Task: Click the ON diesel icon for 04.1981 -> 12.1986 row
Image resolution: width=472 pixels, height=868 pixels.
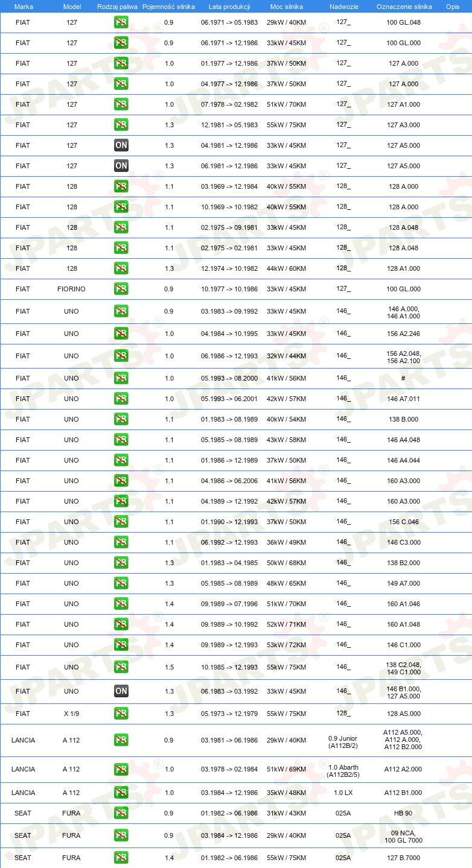Action: pos(121,145)
